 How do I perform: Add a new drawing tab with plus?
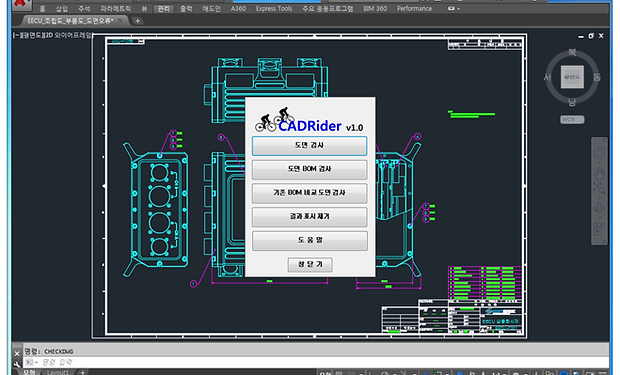138,21
